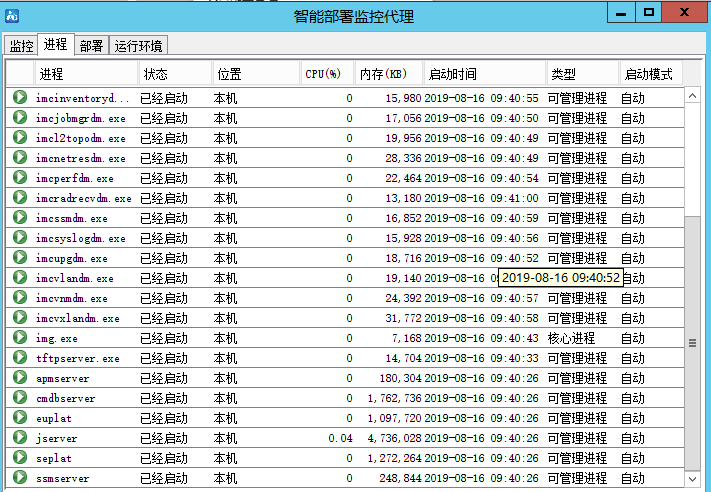The image size is (711, 492).
Task: Select the imcl2topodm.exe process name
Action: tap(81, 138)
